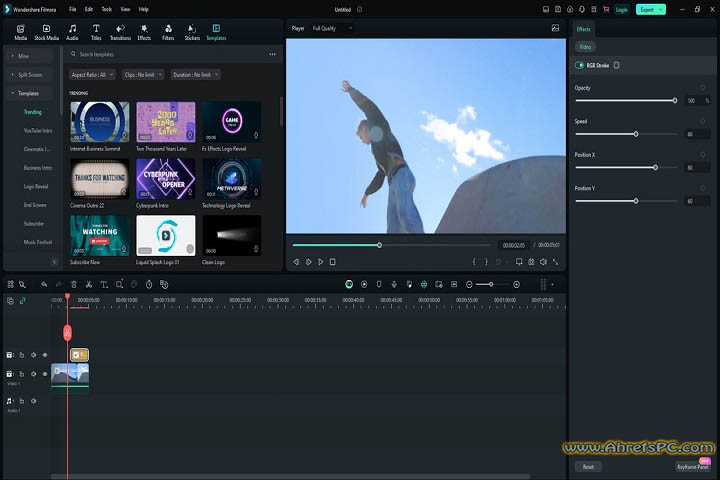Open the player snapshot image settings icon
The width and height of the screenshot is (720, 480).
[x=555, y=28]
